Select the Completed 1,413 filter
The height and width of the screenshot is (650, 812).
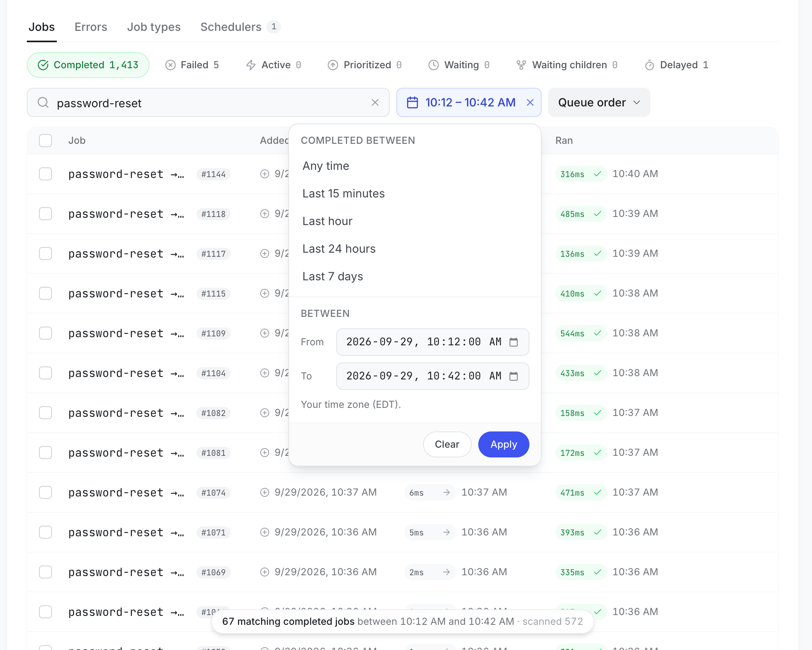click(x=88, y=65)
